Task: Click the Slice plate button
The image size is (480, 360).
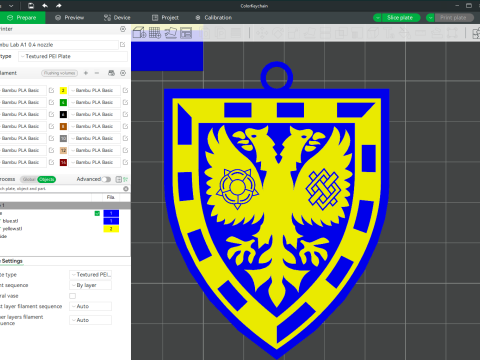Action: [x=400, y=18]
